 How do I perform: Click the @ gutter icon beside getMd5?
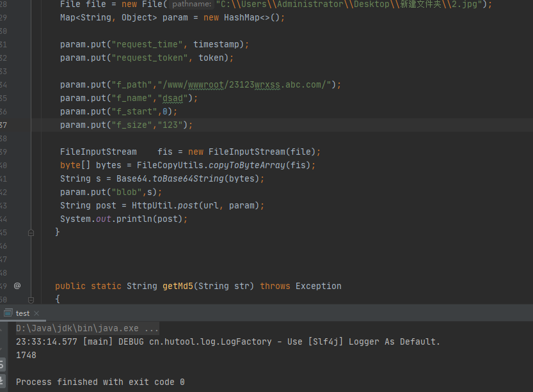[17, 286]
